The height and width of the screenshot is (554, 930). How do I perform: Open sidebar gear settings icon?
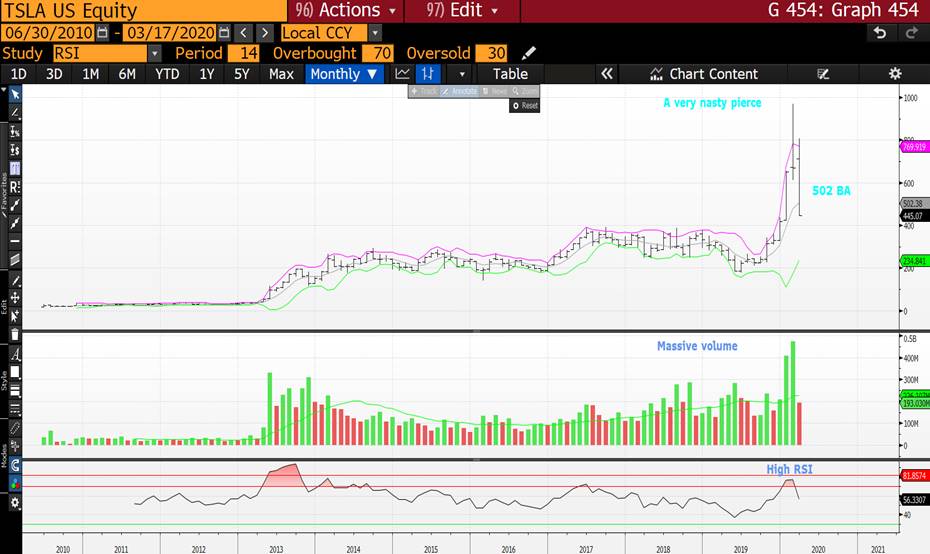pos(15,503)
